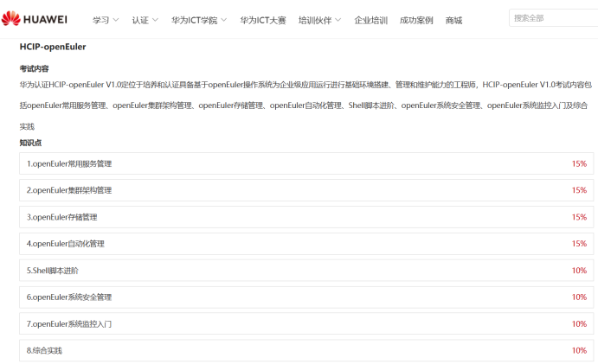Focus the 搜索全部 search box
Image resolution: width=598 pixels, height=364 pixels.
(x=553, y=18)
